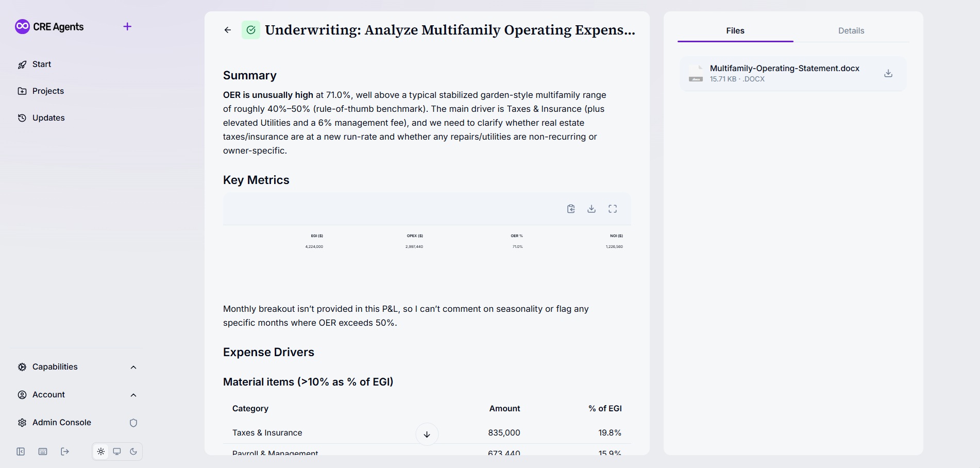Collapse the sidebar with the panel icon

(21, 452)
